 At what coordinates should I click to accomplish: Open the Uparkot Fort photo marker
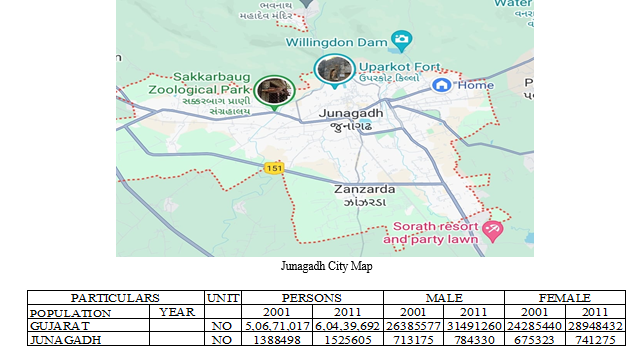[x=335, y=70]
